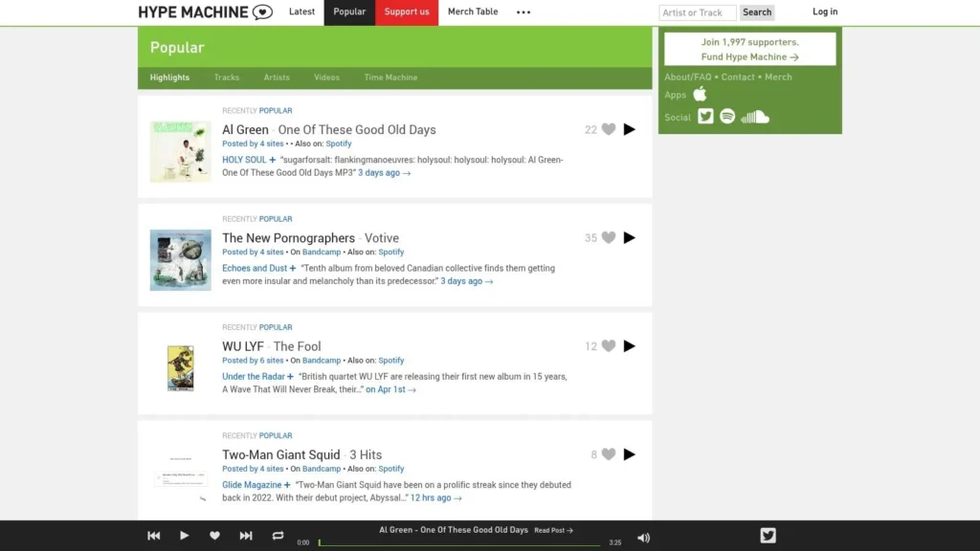Click Log in link
The width and height of the screenshot is (980, 551).
(x=825, y=11)
